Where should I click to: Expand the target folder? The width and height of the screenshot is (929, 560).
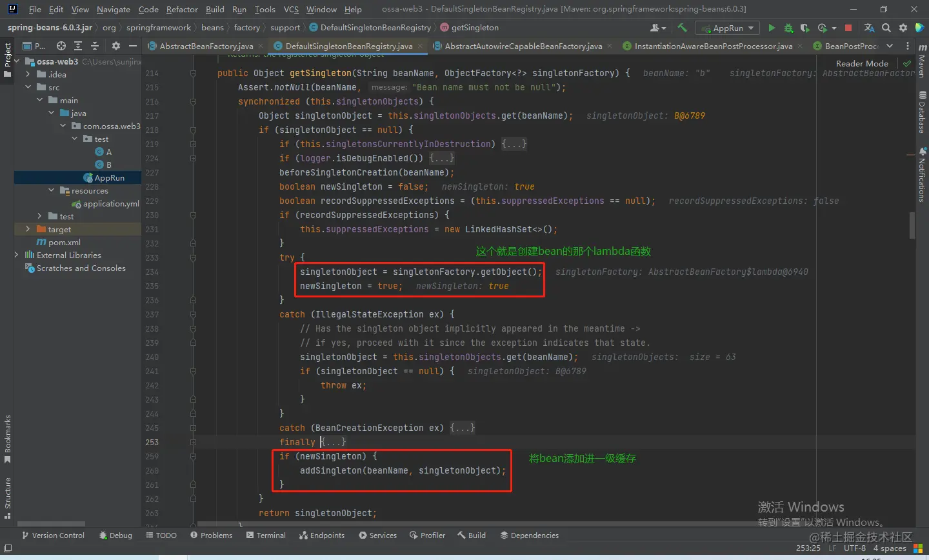tap(28, 229)
